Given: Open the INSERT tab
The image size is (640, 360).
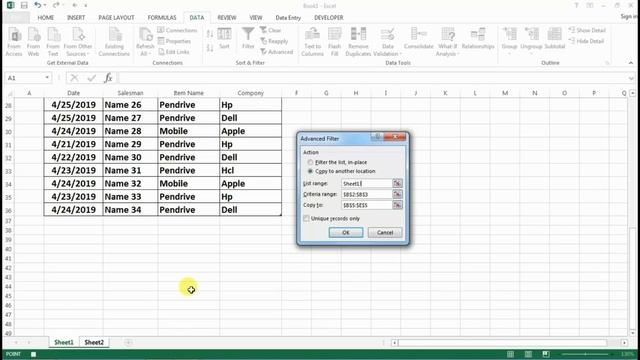Looking at the screenshot, I should (x=76, y=18).
